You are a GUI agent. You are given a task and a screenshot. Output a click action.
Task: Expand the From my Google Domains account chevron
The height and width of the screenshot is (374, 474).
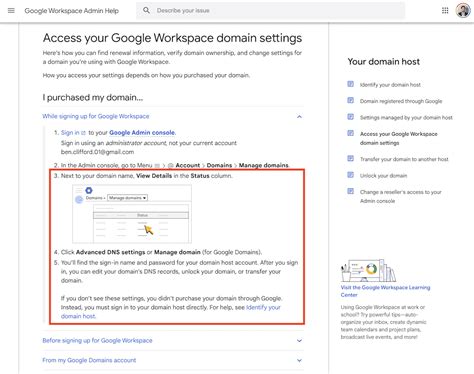(x=299, y=360)
